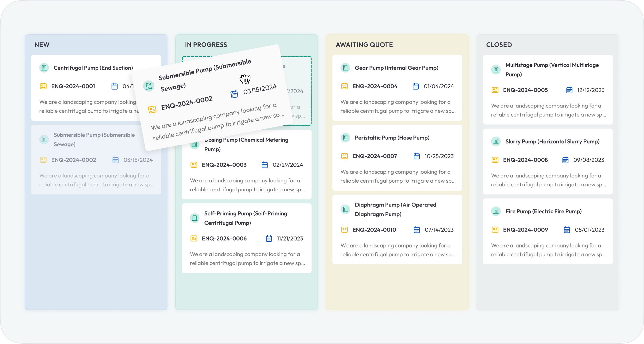644x344 pixels.
Task: Click the CLOSED column header
Action: [x=499, y=45]
